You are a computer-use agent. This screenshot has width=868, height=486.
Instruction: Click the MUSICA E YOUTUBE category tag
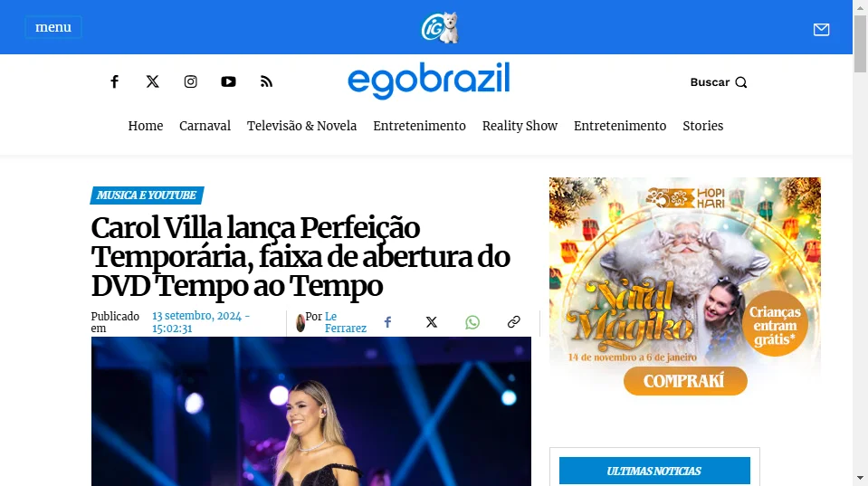(147, 195)
